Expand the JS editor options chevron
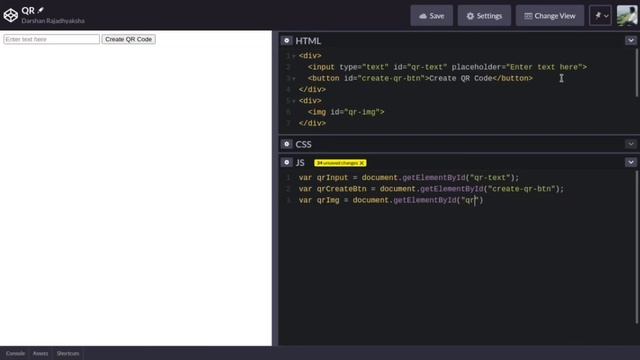This screenshot has width=640, height=360. tap(631, 162)
